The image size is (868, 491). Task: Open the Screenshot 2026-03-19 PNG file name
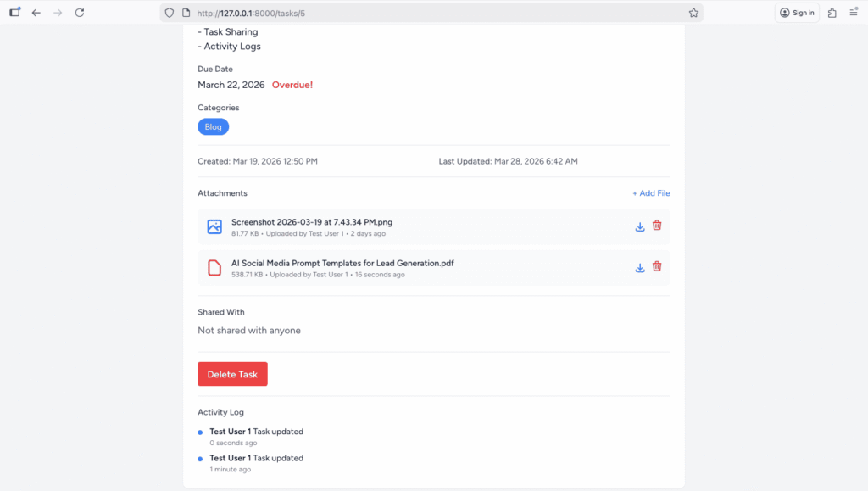(311, 222)
